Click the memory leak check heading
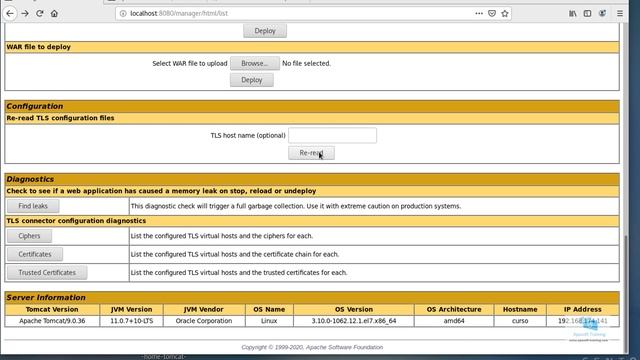 point(161,191)
